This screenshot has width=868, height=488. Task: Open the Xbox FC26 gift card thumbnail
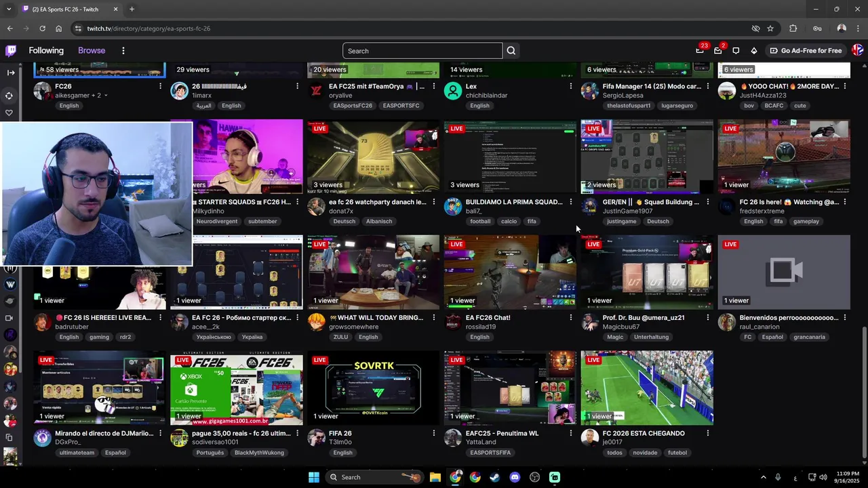(x=237, y=388)
